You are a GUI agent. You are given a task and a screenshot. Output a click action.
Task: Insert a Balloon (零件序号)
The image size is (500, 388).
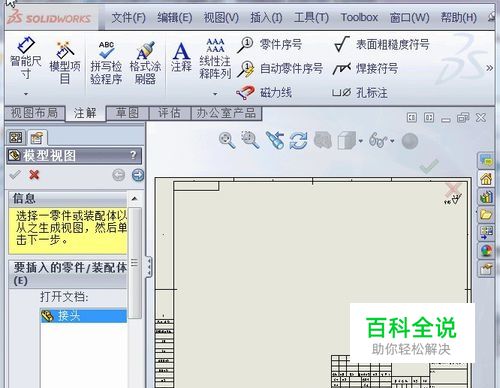click(x=269, y=45)
